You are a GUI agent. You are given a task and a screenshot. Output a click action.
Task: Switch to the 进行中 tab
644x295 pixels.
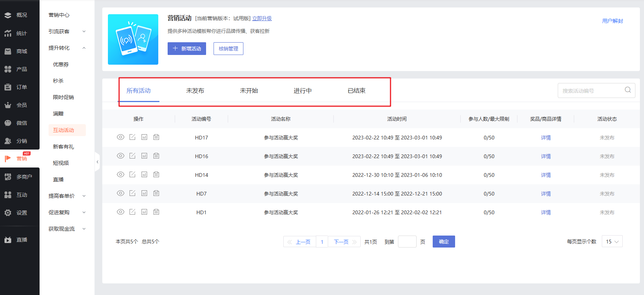[x=302, y=91]
